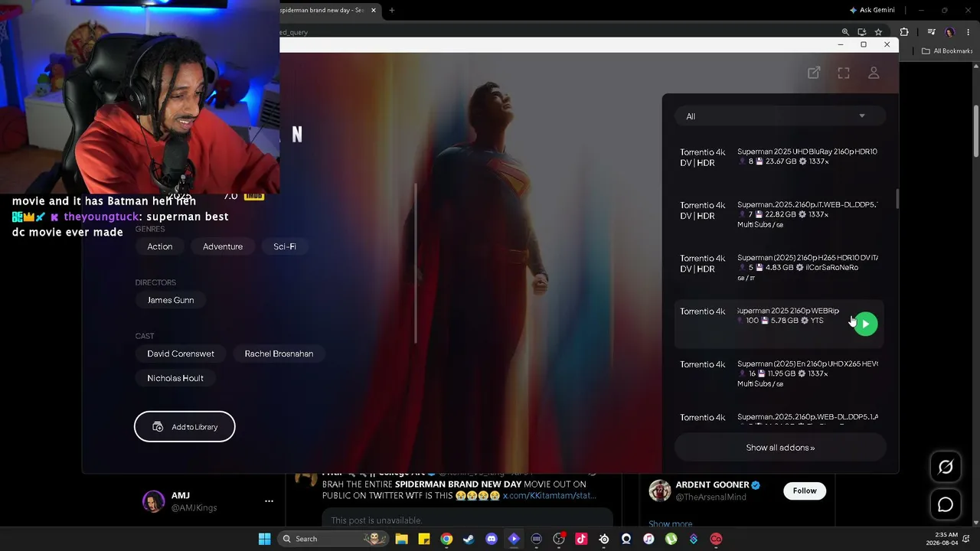
Task: Open Steam from the taskbar
Action: coord(469,539)
